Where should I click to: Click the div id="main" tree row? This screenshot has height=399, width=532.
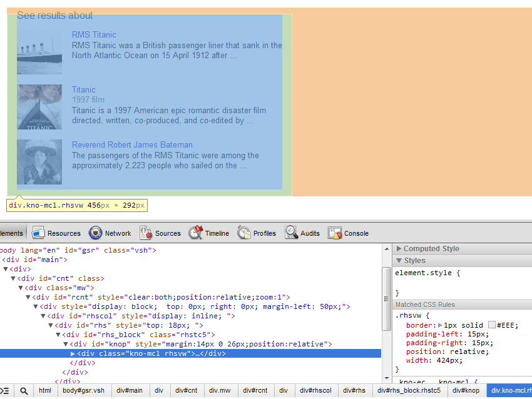click(190, 260)
